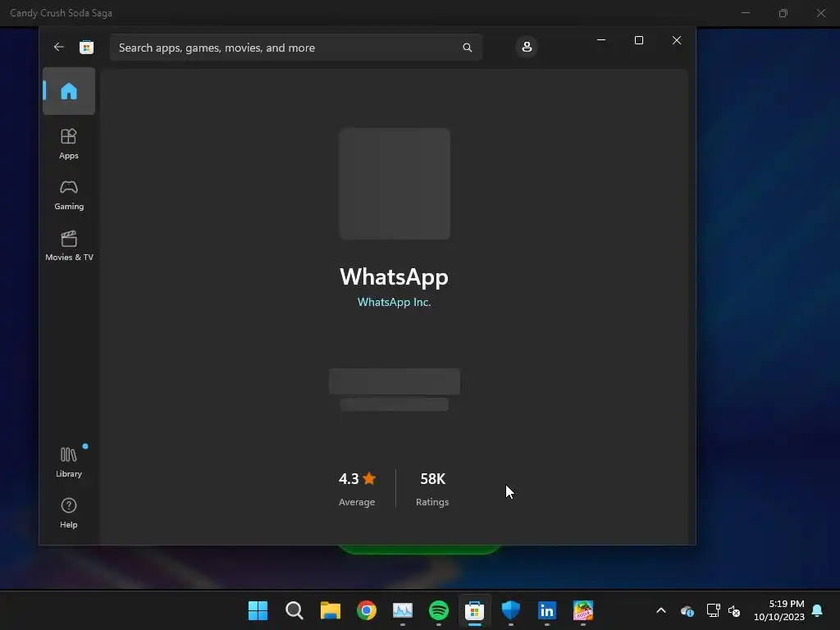Open the clock showing 5:19 PM
Screen dimensions: 840x630
779,610
